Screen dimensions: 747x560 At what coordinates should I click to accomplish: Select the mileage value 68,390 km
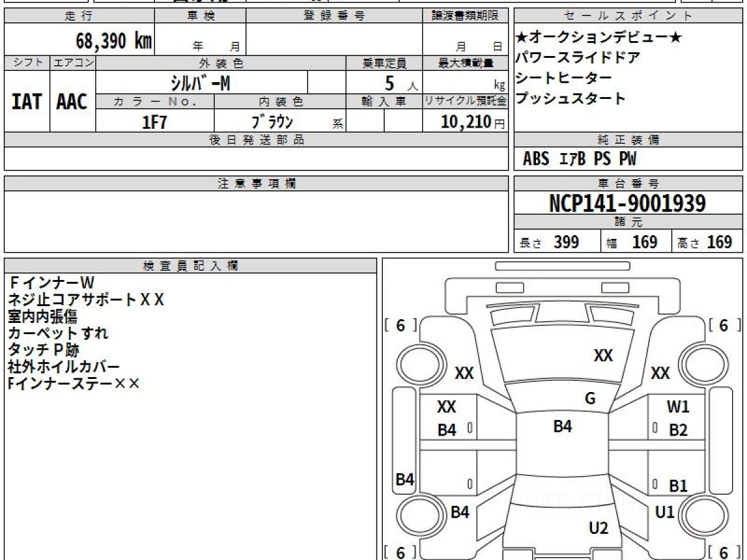pos(114,41)
